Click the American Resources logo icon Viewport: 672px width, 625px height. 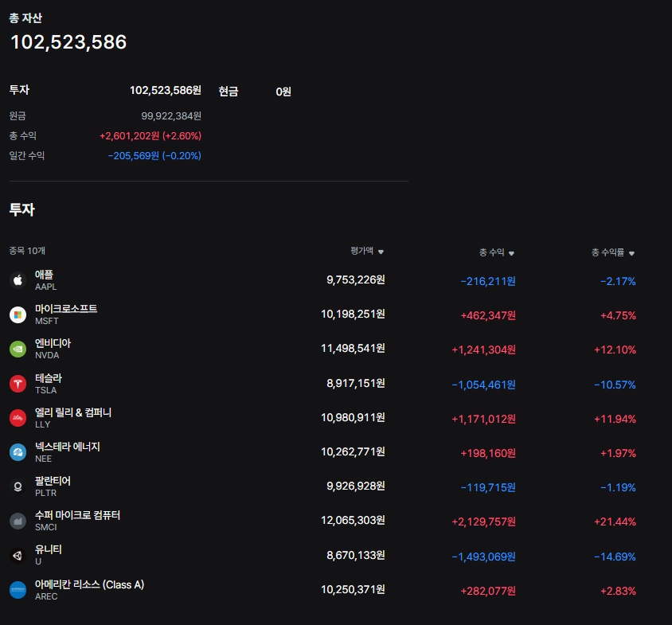click(x=18, y=590)
